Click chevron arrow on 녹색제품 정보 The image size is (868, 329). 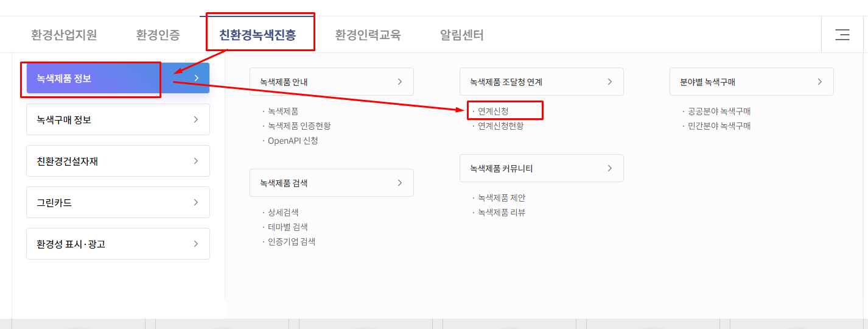[x=196, y=78]
